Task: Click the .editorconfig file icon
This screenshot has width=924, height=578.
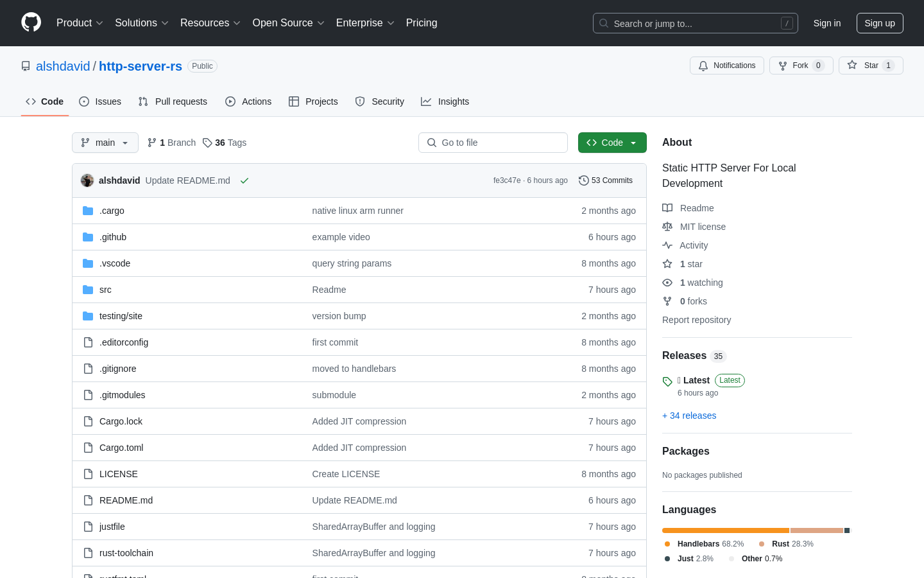Action: [x=88, y=342]
